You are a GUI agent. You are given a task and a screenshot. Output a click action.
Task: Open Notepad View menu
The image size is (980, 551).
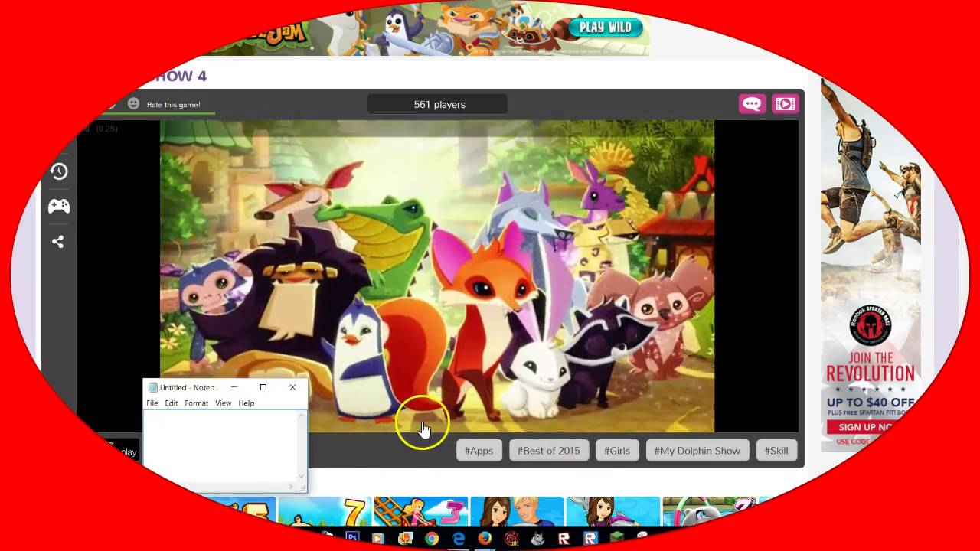pos(223,403)
